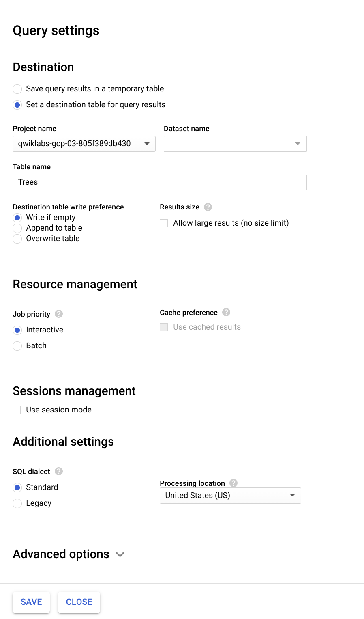Toggle the Use cached results checkbox
Screen dimensions: 364x619
tap(163, 327)
